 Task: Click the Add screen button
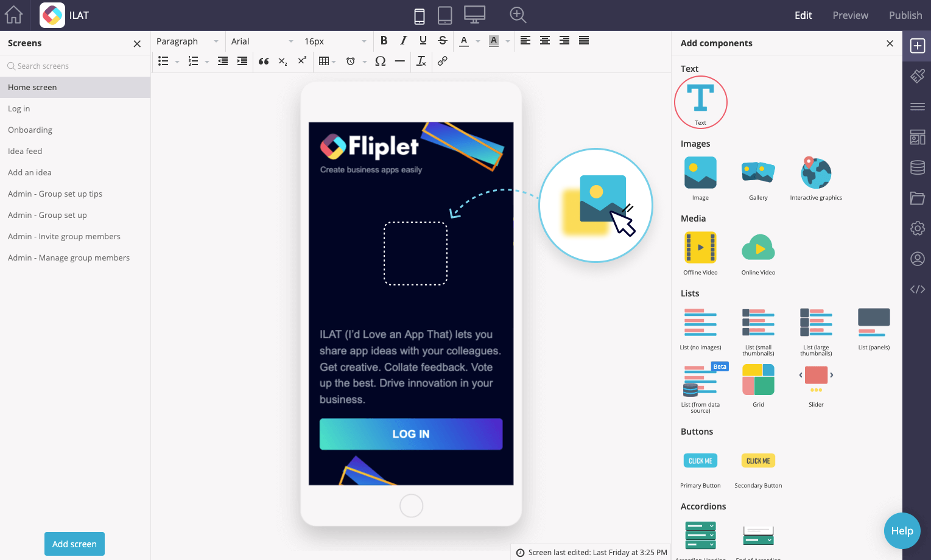(x=74, y=544)
